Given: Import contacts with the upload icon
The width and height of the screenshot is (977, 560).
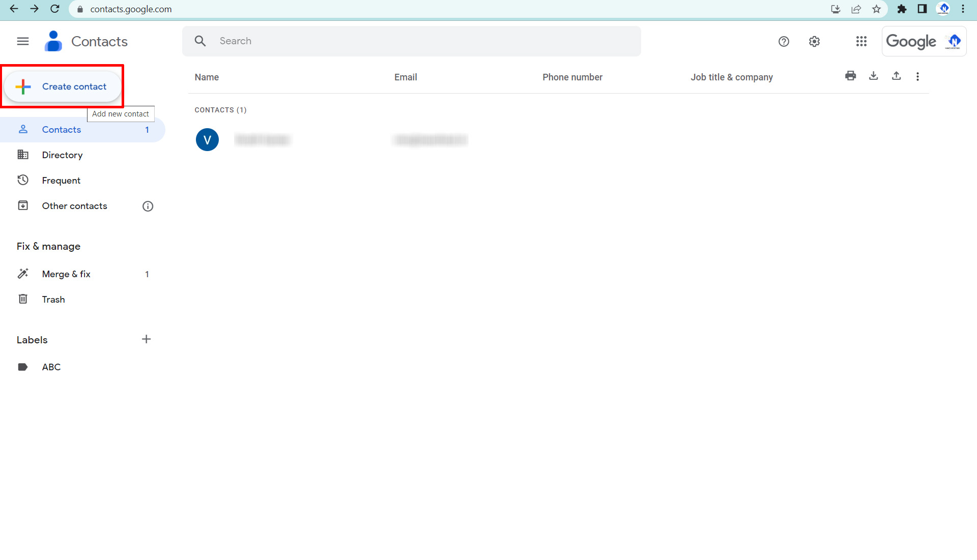Looking at the screenshot, I should point(896,76).
